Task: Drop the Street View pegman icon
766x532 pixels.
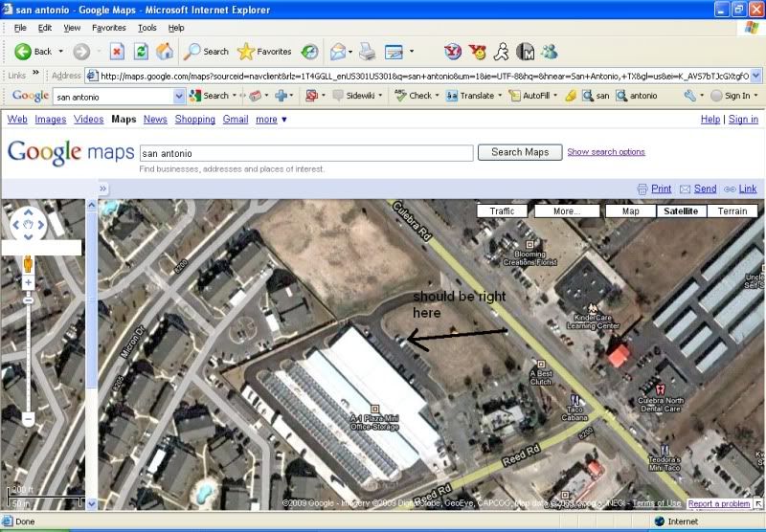Action: 29,262
